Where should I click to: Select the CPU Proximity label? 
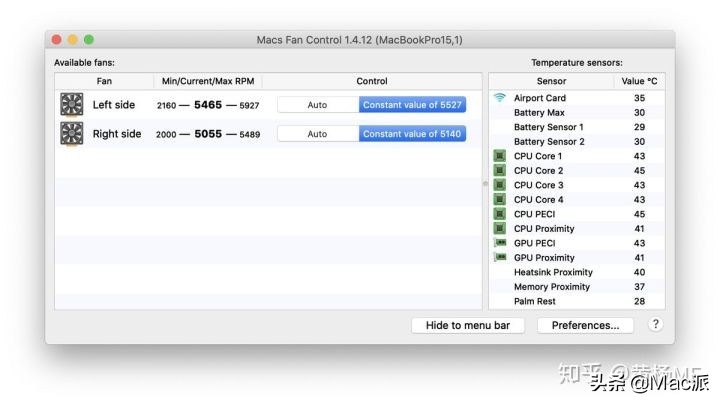pyautogui.click(x=544, y=229)
